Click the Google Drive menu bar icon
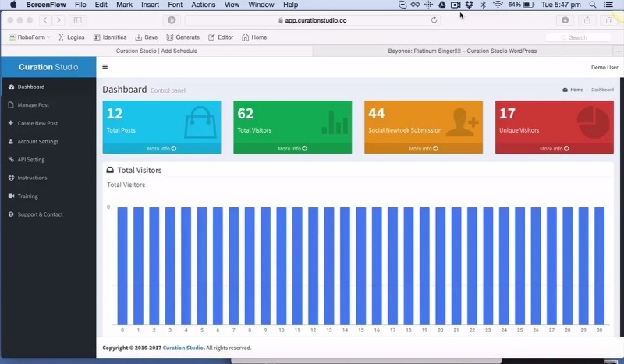 441,5
